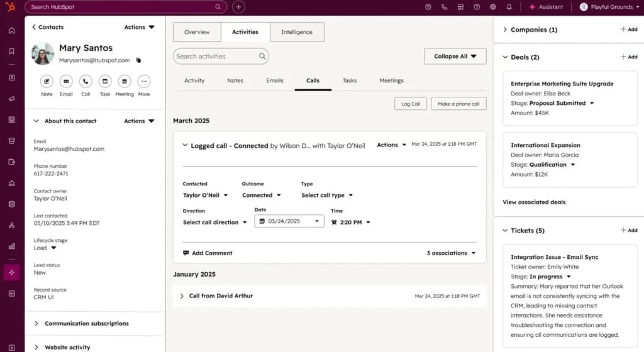Expand Communication subscriptions section
This screenshot has height=352, width=644.
click(36, 323)
